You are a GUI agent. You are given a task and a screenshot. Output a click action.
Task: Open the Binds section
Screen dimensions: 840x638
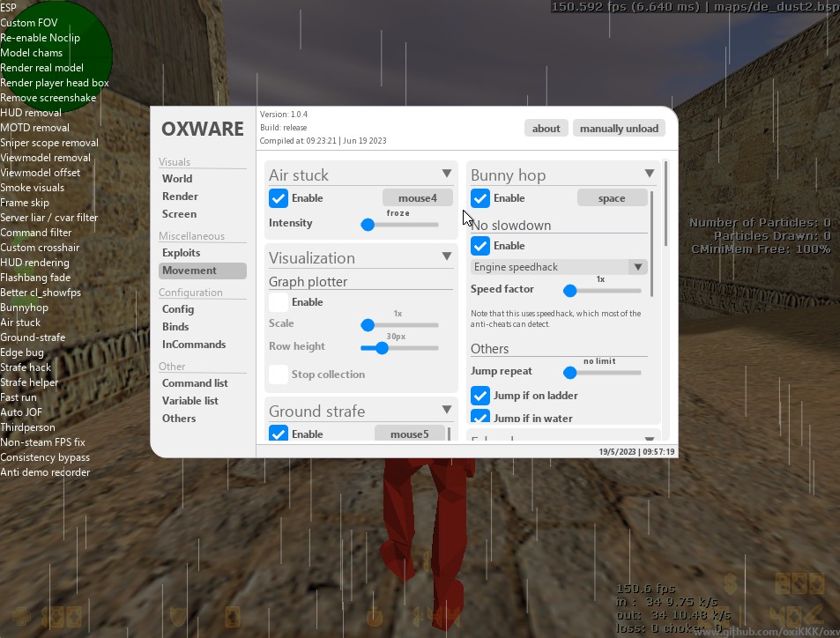[175, 327]
